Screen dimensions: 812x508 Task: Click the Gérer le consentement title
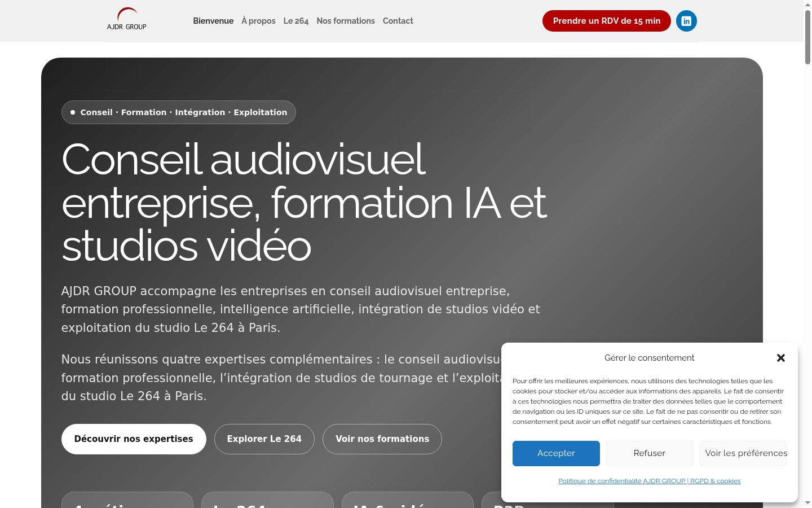coord(650,358)
